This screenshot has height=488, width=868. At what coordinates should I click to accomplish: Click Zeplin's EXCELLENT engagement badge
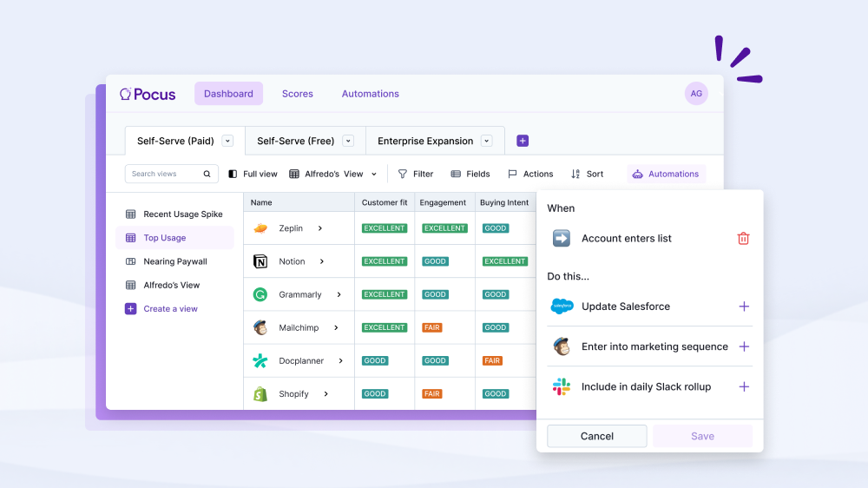click(444, 228)
